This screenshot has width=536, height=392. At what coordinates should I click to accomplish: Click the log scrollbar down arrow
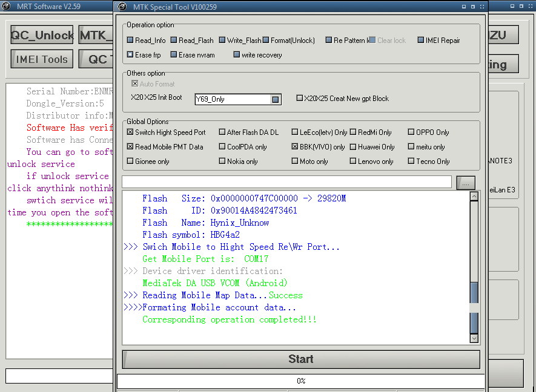click(474, 338)
